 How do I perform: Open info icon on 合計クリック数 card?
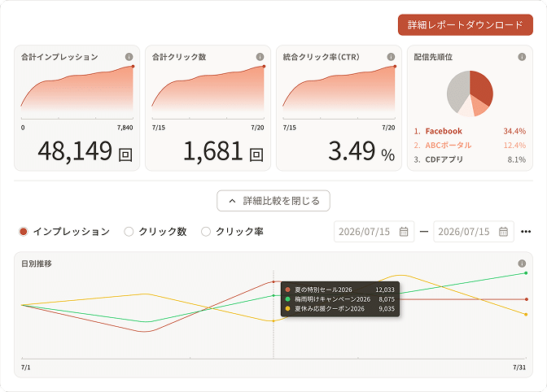click(x=260, y=57)
